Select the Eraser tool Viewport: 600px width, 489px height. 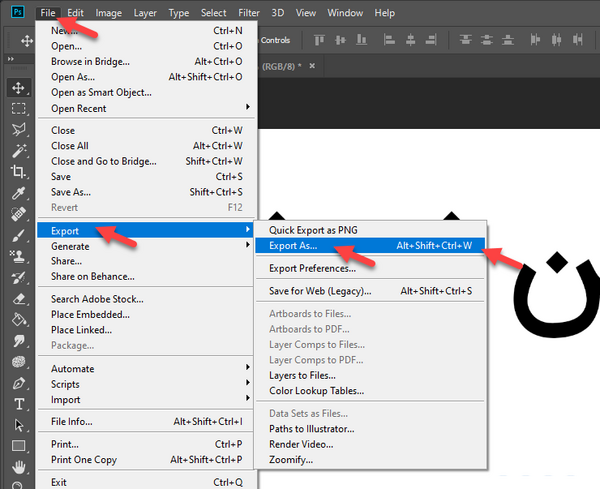pos(18,298)
